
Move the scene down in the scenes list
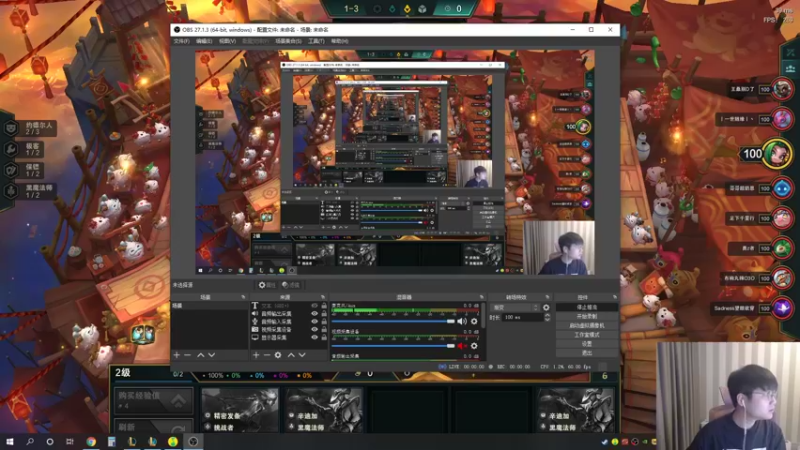coord(211,355)
